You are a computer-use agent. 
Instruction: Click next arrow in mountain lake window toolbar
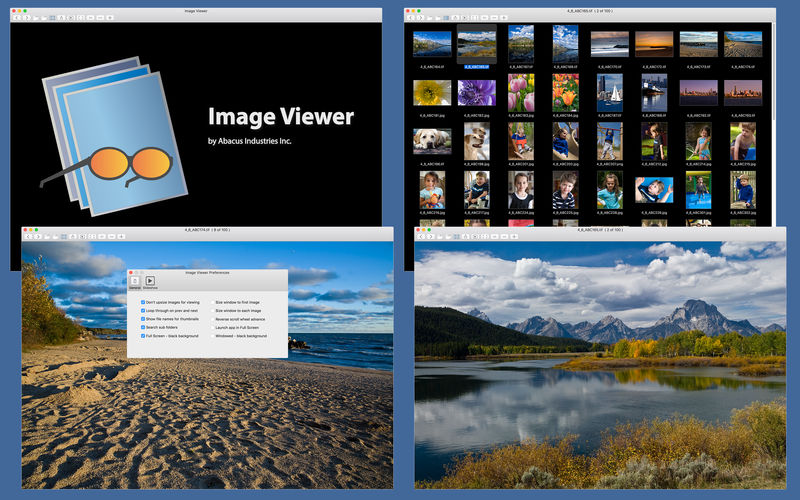pyautogui.click(x=431, y=236)
